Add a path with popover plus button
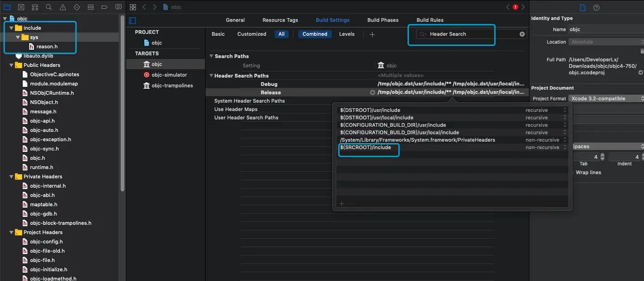 click(x=342, y=203)
